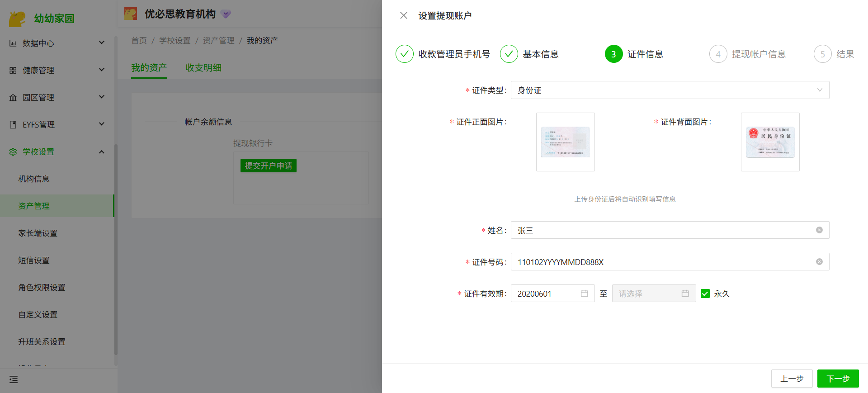Click the 健康管理 grid icon
The width and height of the screenshot is (868, 393).
point(13,71)
